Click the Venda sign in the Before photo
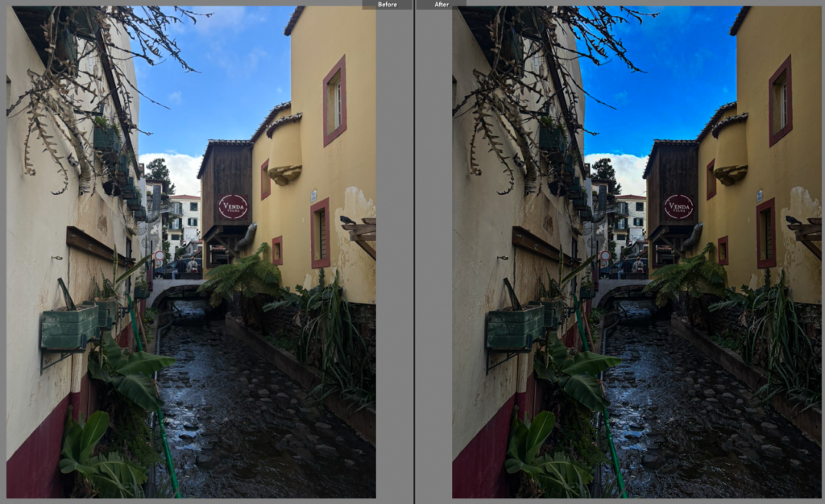Image resolution: width=825 pixels, height=504 pixels. point(233,206)
